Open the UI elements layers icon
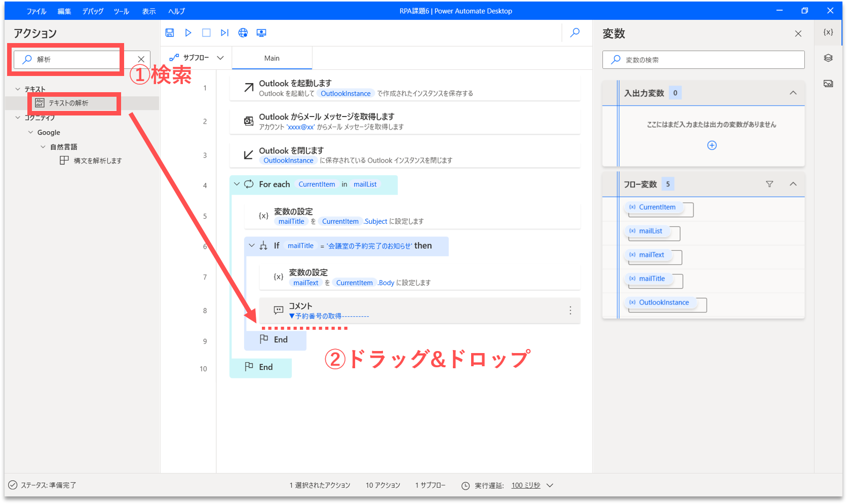Image resolution: width=847 pixels, height=504 pixels. tap(828, 58)
